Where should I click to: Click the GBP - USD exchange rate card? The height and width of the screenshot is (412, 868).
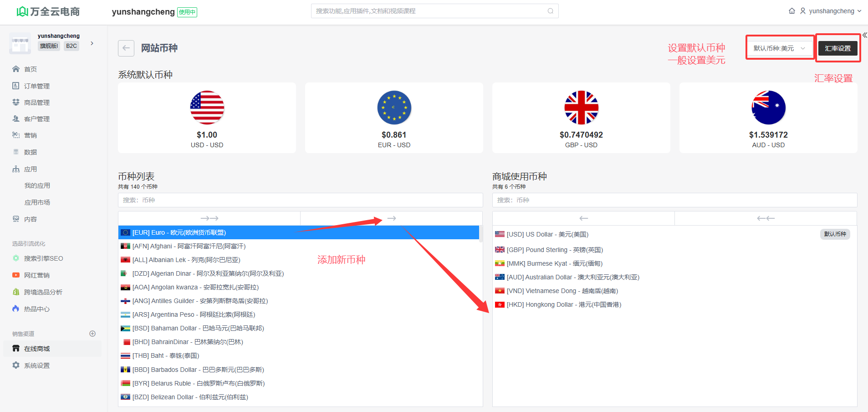tap(581, 118)
